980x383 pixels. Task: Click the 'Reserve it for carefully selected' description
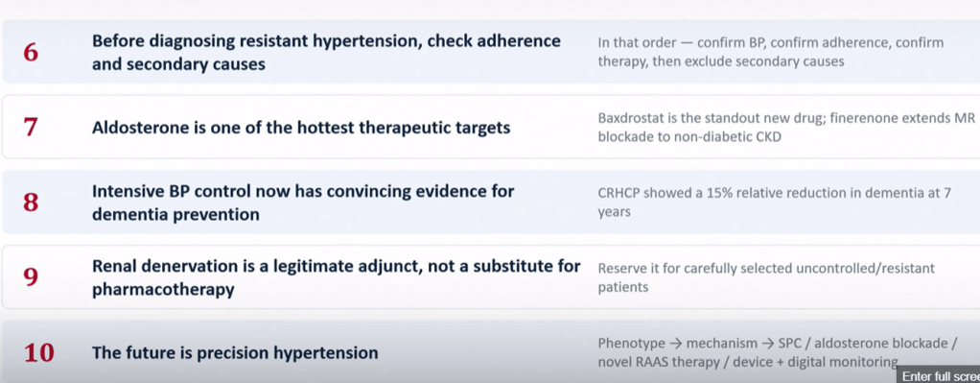(766, 277)
